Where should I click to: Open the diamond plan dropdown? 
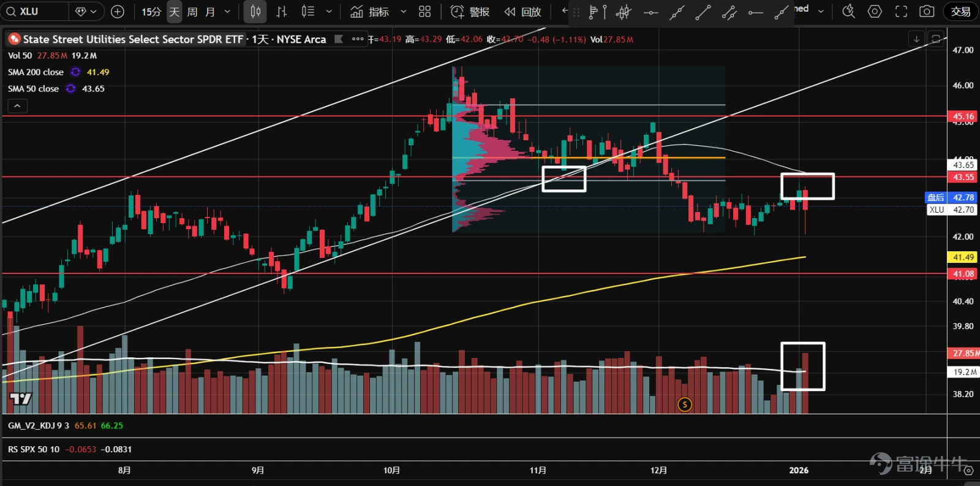coord(86,11)
